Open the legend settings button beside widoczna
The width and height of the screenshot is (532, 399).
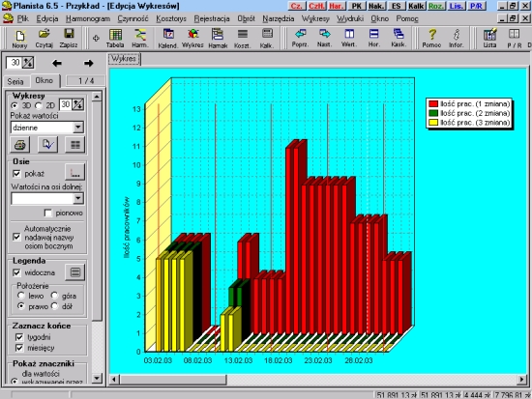tap(75, 272)
